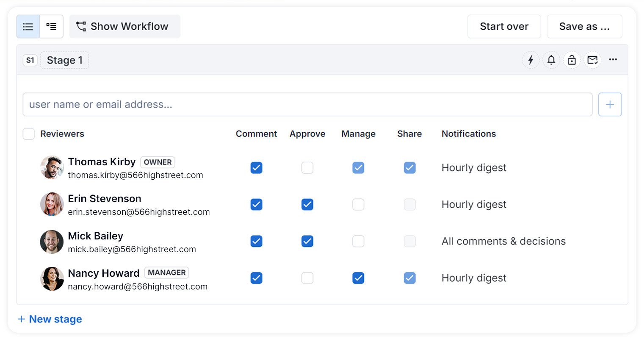Open the three-dot more options menu
This screenshot has height=342, width=644.
pos(613,60)
